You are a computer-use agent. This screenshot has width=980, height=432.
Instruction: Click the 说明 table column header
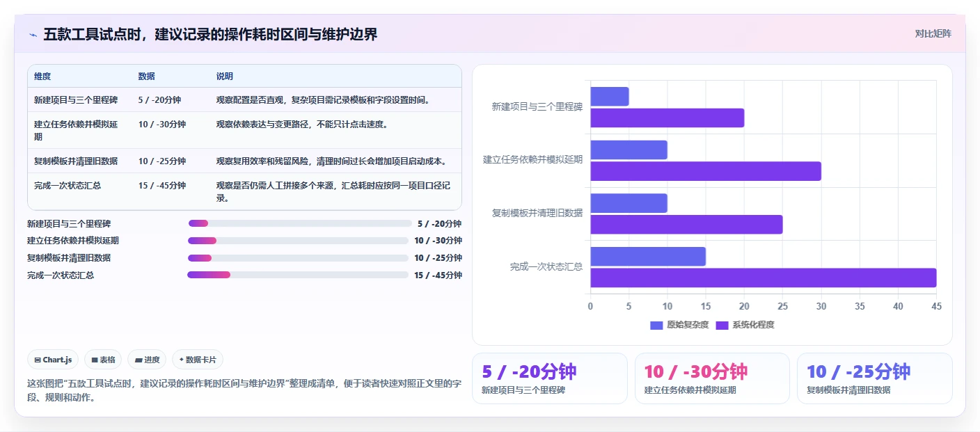tap(225, 77)
